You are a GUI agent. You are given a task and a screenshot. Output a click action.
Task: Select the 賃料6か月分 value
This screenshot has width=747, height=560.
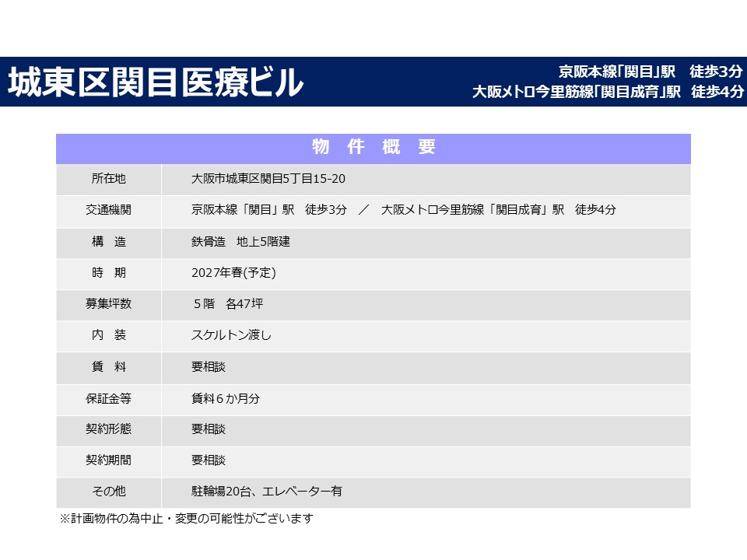[x=226, y=398]
